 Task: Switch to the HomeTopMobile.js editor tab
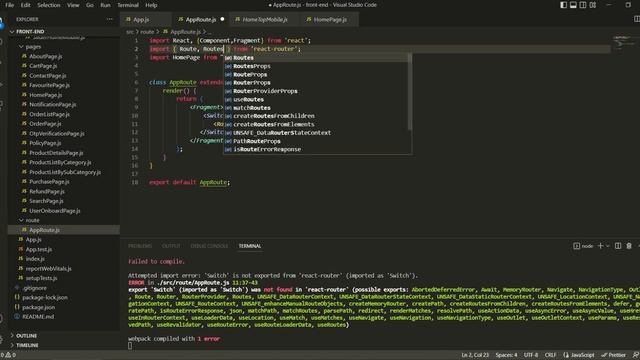(x=264, y=19)
